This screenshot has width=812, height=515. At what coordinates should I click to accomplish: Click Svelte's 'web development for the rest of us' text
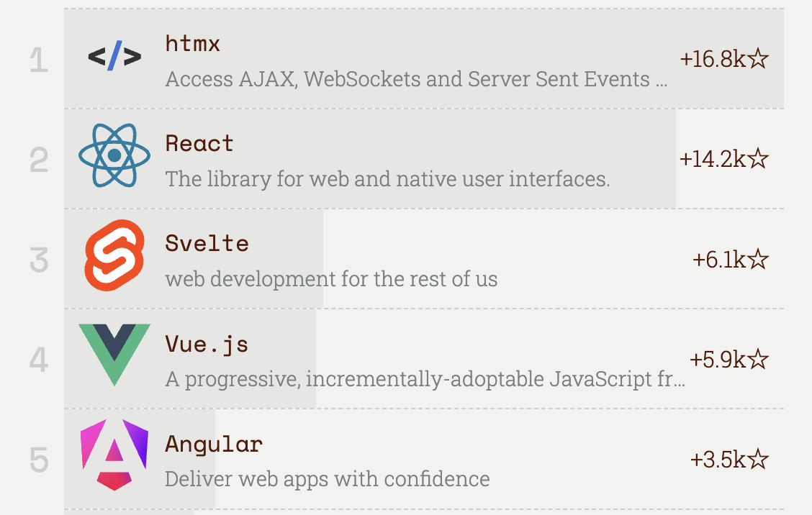(x=331, y=279)
